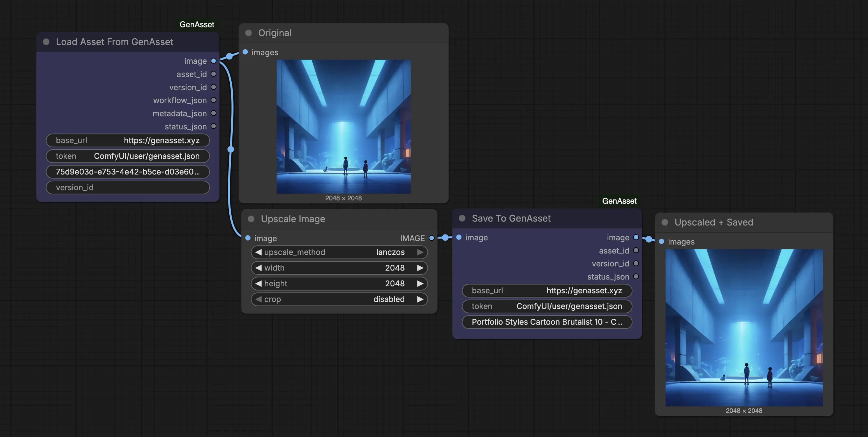Click the empty version_id field

point(128,187)
